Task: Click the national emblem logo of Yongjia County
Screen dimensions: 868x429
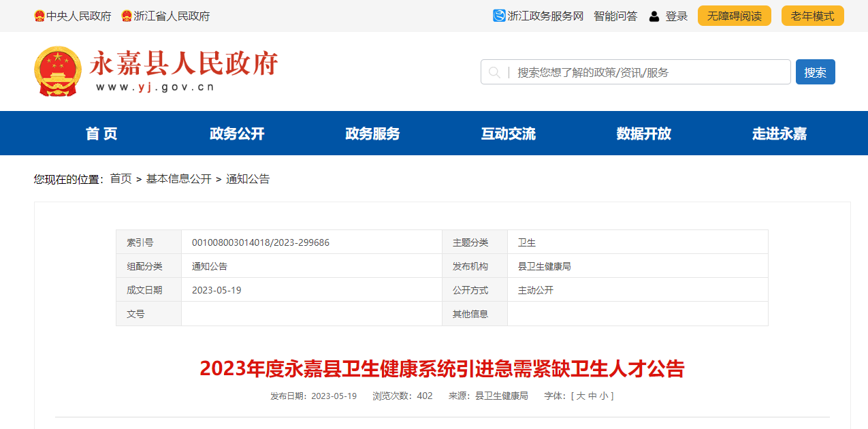Action: tap(58, 71)
